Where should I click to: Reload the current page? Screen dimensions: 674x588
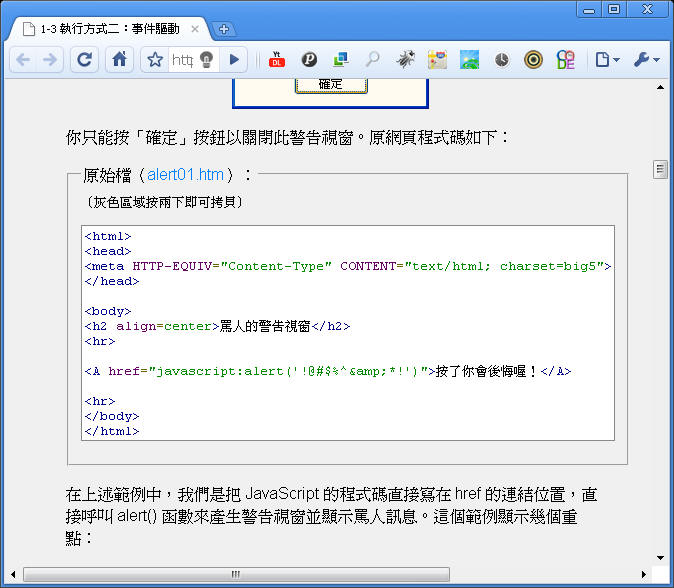tap(85, 60)
